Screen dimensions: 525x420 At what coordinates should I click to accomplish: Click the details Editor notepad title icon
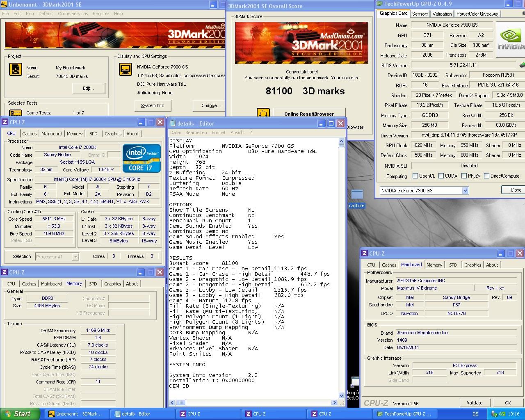[x=172, y=123]
